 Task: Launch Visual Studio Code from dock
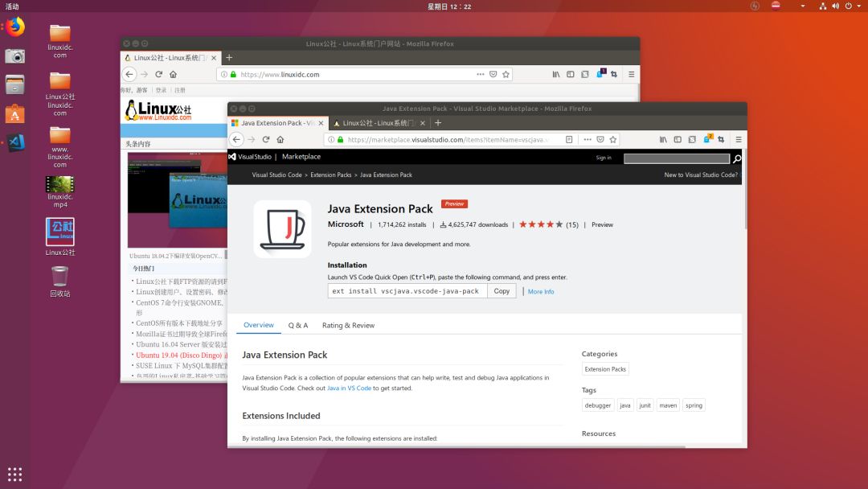tap(15, 143)
